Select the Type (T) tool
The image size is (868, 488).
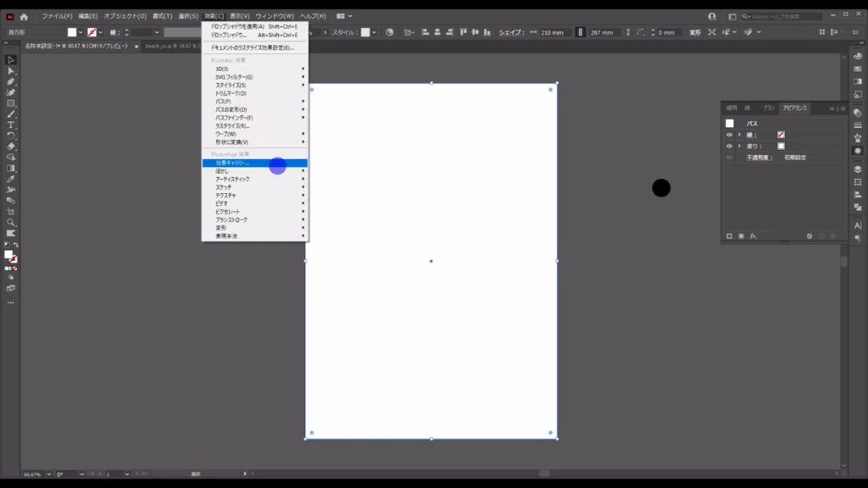[x=10, y=125]
